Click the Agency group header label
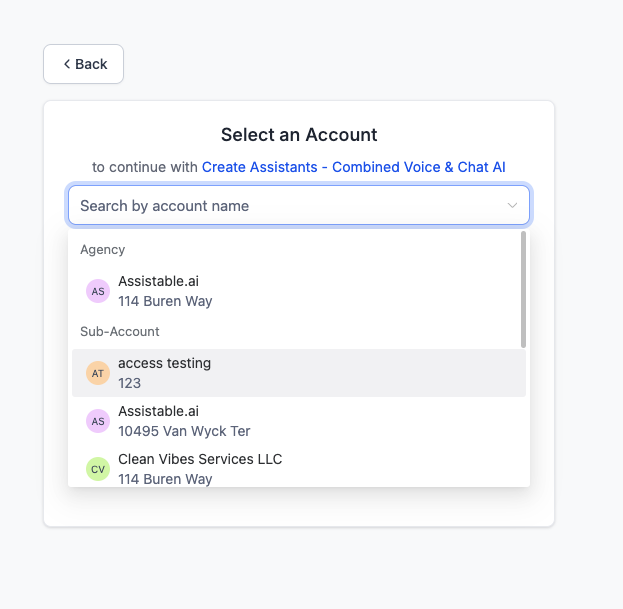Viewport: 623px width, 609px height. (x=103, y=249)
